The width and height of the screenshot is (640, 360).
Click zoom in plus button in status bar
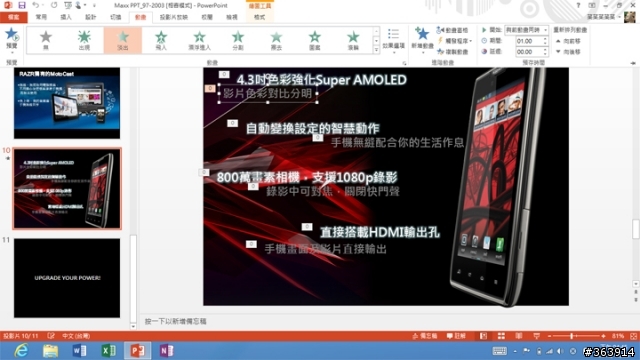603,336
